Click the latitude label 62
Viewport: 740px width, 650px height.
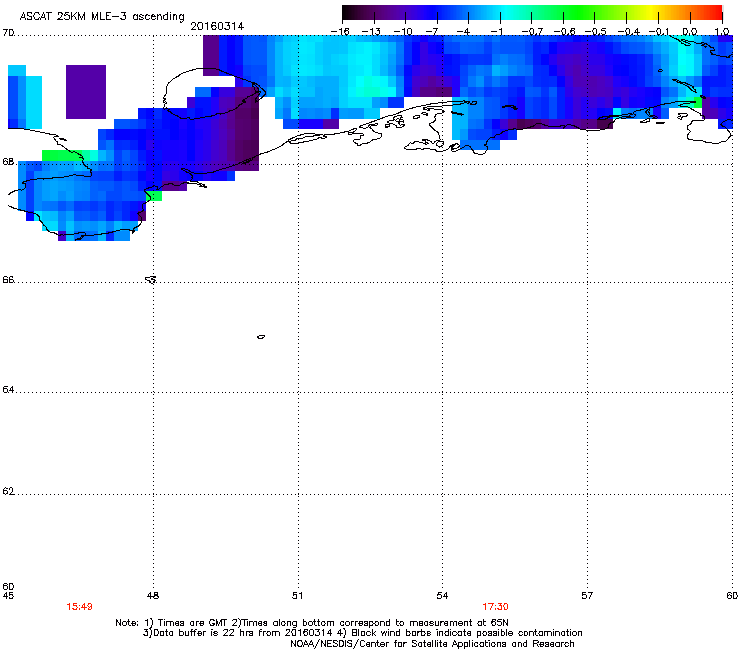coord(8,491)
